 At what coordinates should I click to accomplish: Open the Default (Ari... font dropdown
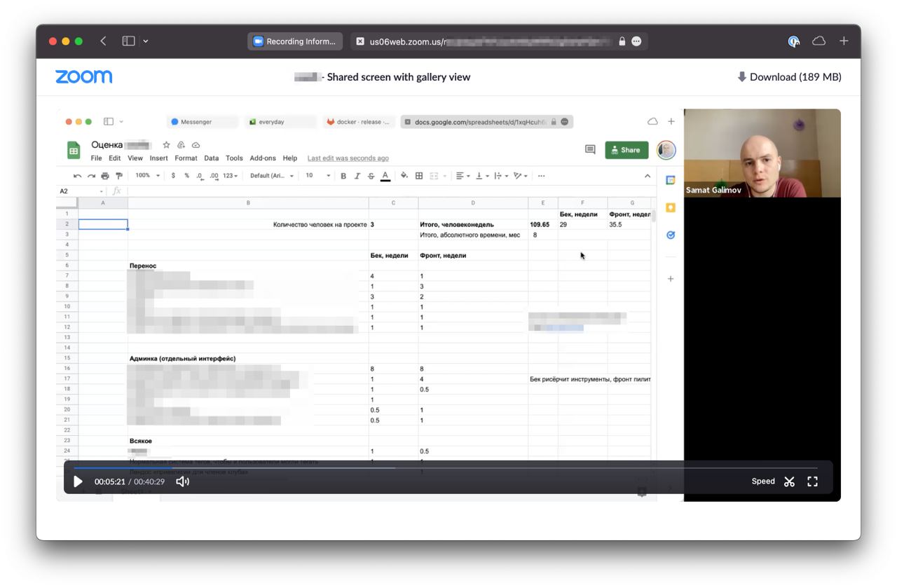(x=272, y=176)
